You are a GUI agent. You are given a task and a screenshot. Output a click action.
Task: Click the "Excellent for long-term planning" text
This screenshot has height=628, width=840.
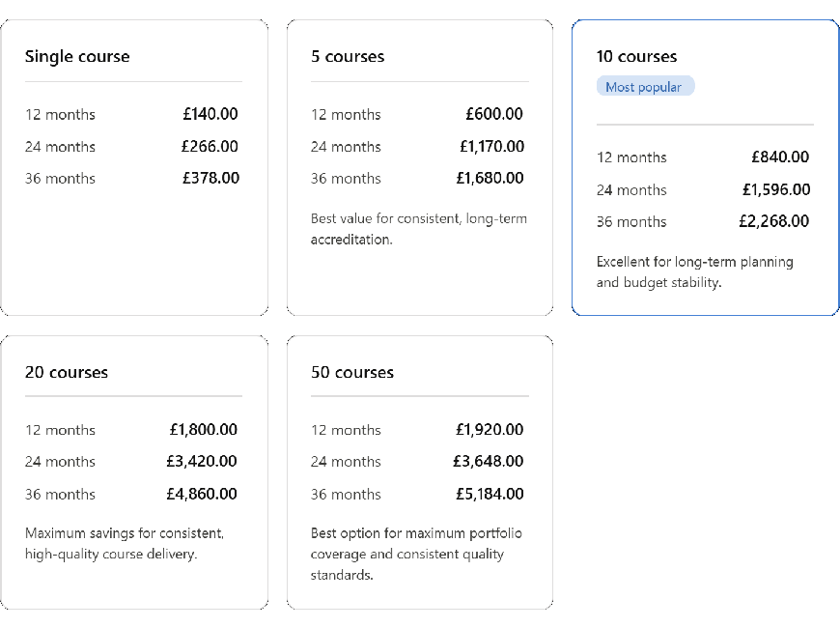pyautogui.click(x=694, y=271)
